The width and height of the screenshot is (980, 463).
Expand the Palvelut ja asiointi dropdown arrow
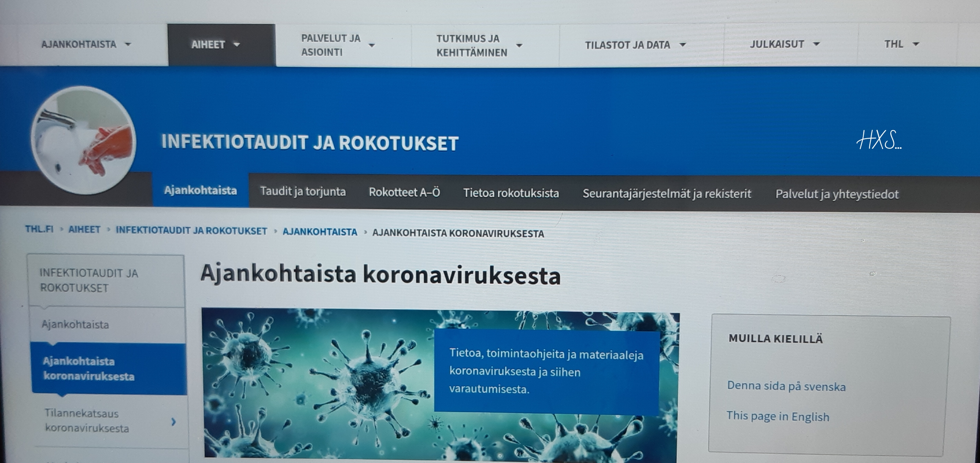[372, 45]
